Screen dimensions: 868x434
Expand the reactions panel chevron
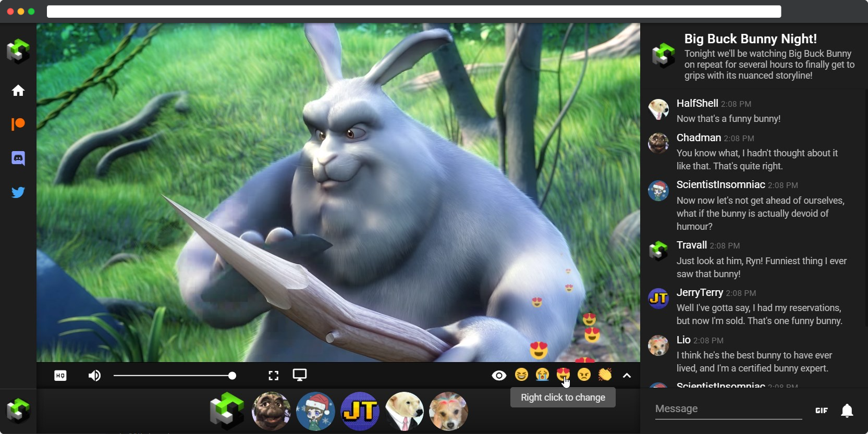pos(627,376)
